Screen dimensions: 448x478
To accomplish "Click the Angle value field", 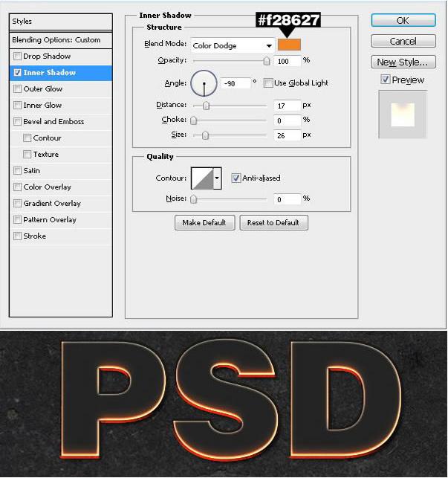I will (236, 83).
